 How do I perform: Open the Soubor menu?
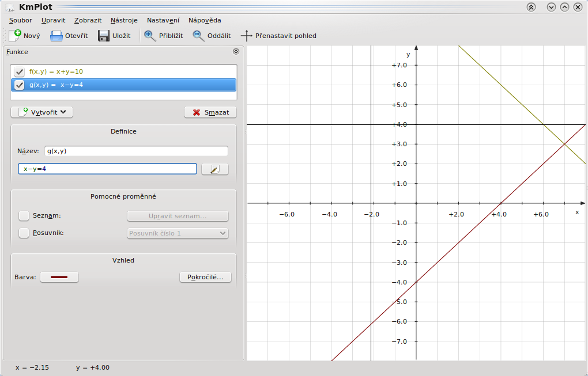coord(21,20)
